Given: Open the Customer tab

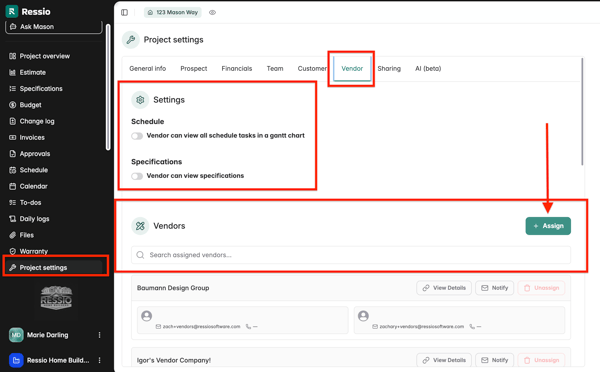Looking at the screenshot, I should click(312, 69).
